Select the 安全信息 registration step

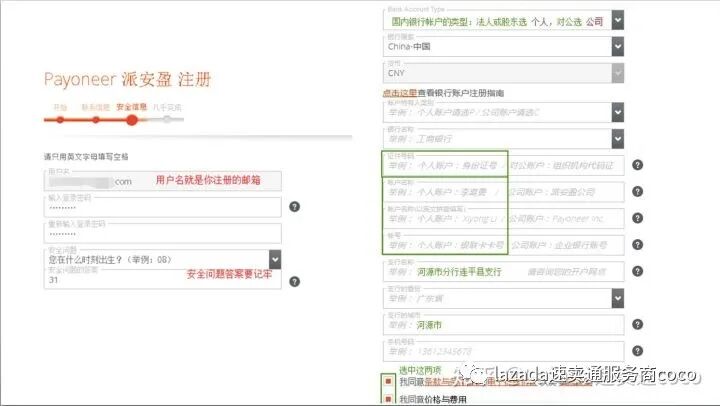click(131, 107)
